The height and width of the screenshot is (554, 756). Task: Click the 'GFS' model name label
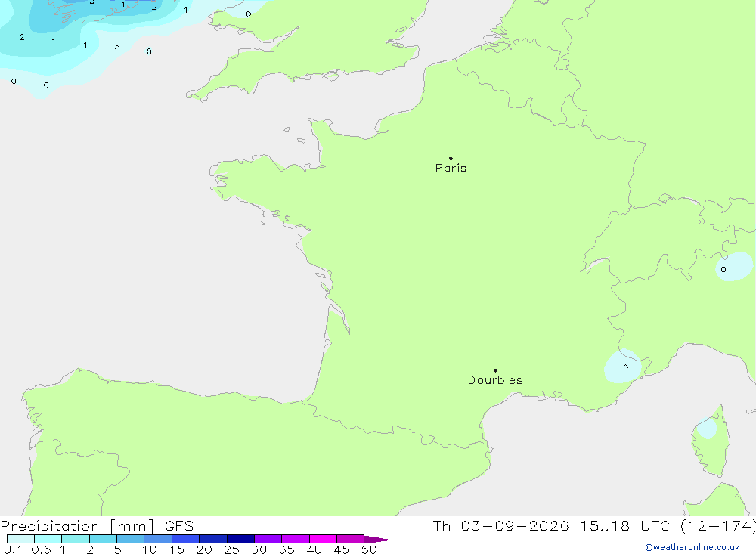point(179,526)
